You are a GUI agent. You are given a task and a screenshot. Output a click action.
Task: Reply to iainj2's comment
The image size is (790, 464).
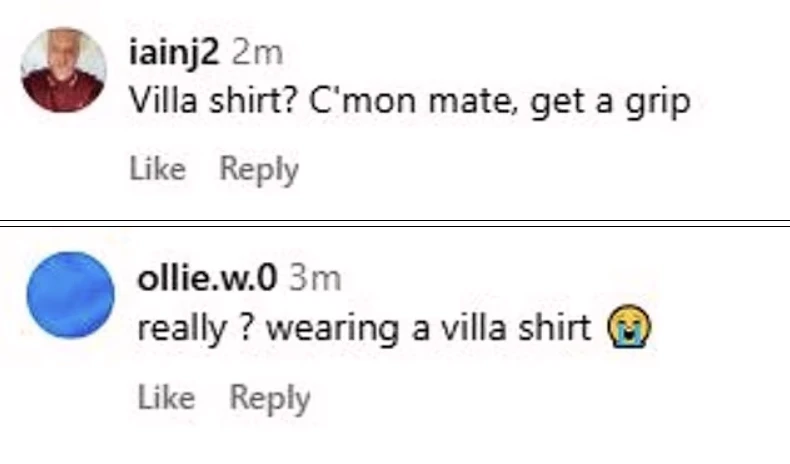259,169
